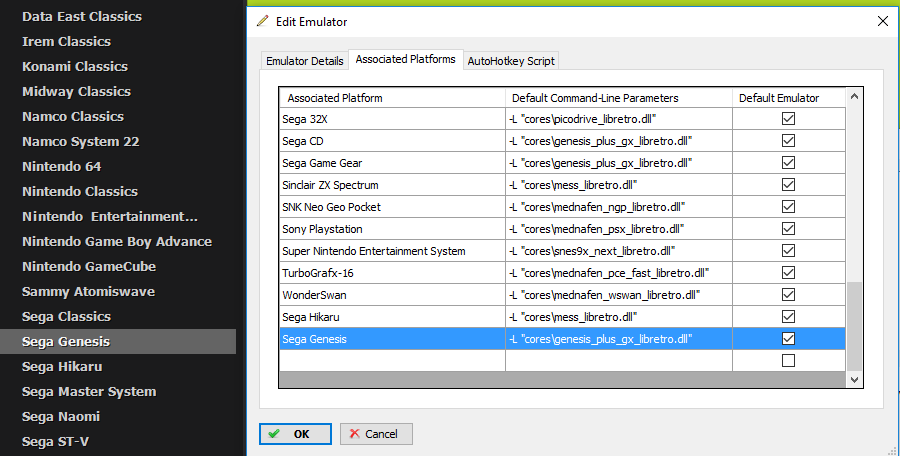Screen dimensions: 900x456
Task: Click the platform table's vertical scrollbar thumb
Action: 854,326
